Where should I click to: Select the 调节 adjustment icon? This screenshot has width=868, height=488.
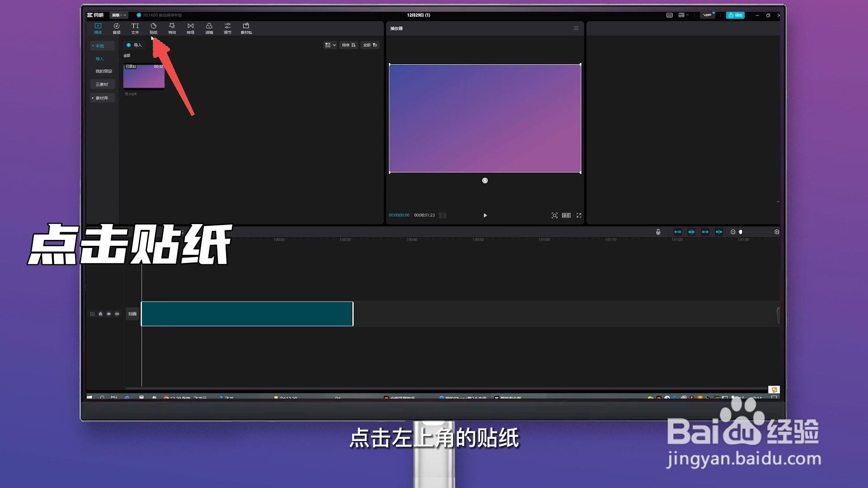pos(227,28)
